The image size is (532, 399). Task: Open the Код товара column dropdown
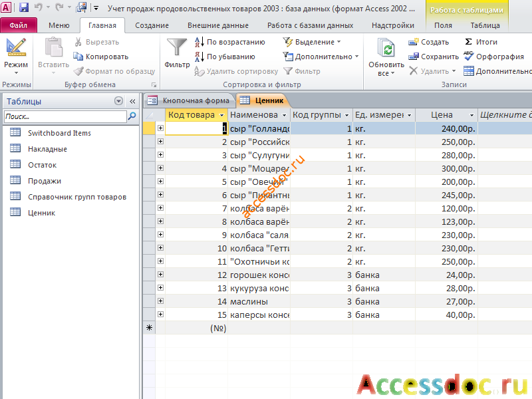(x=222, y=115)
